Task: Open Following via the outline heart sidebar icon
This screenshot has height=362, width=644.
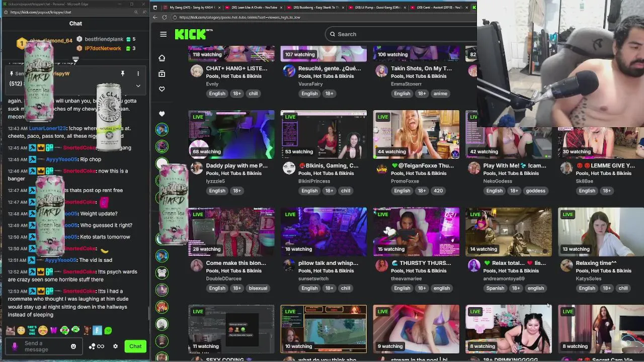Action: pos(162,89)
